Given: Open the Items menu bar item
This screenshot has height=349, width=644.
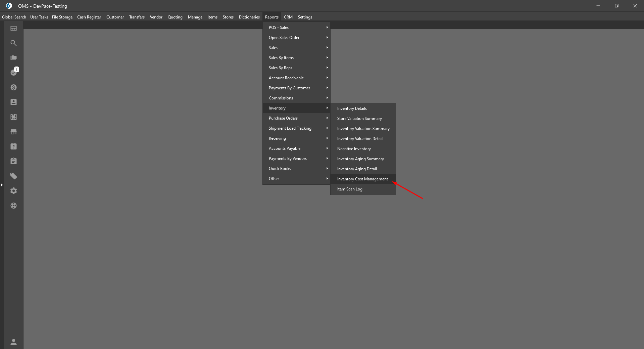Looking at the screenshot, I should click(x=212, y=17).
